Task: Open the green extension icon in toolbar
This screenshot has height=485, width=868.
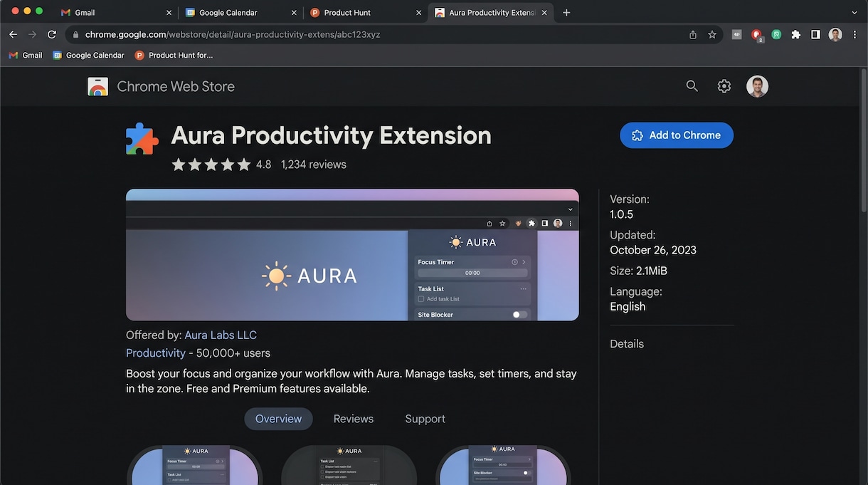Action: coord(776,34)
